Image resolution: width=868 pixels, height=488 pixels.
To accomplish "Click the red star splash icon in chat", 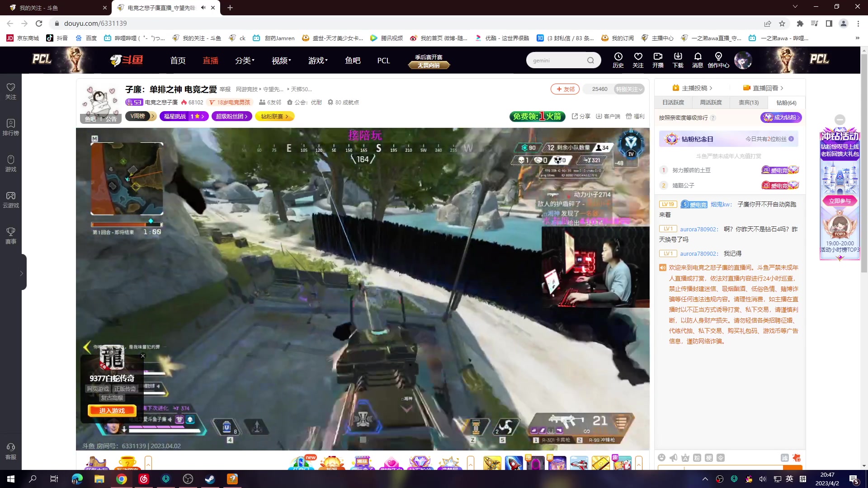I will (797, 458).
